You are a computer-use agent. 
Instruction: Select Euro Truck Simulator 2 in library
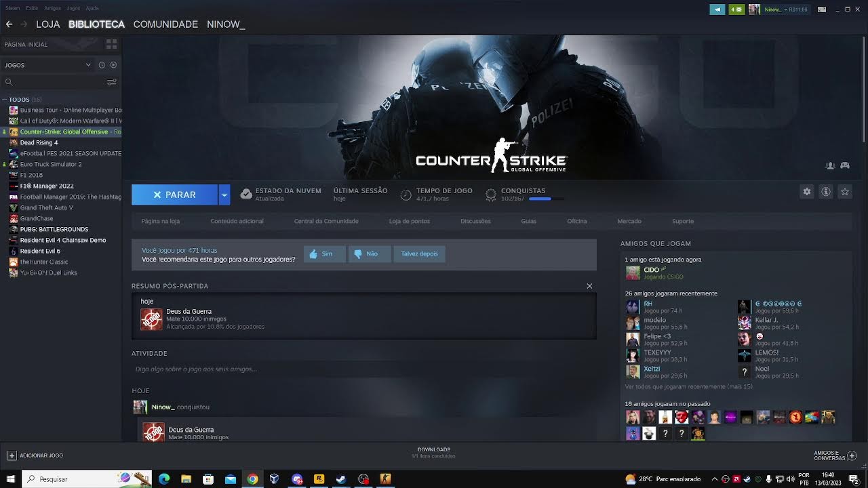(51, 165)
